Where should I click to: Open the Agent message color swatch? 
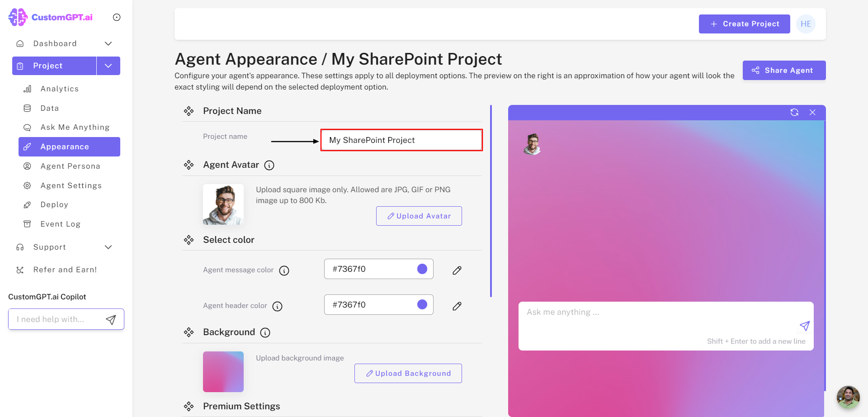point(422,269)
